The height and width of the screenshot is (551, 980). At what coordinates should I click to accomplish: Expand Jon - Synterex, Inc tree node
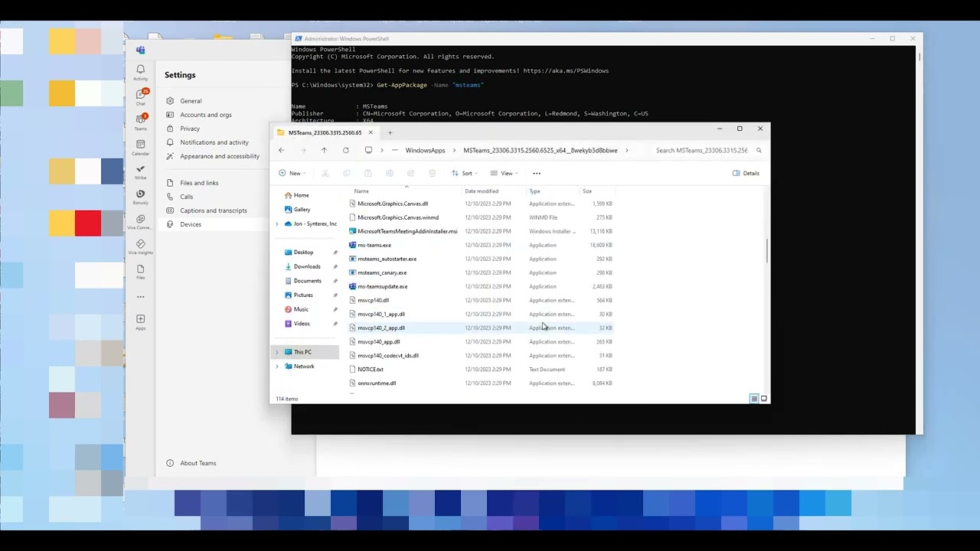[277, 224]
